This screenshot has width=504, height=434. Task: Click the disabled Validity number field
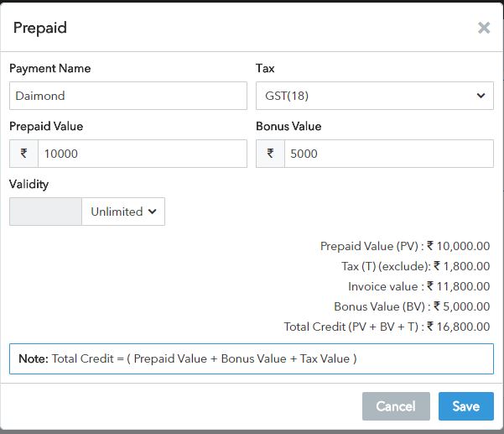45,212
